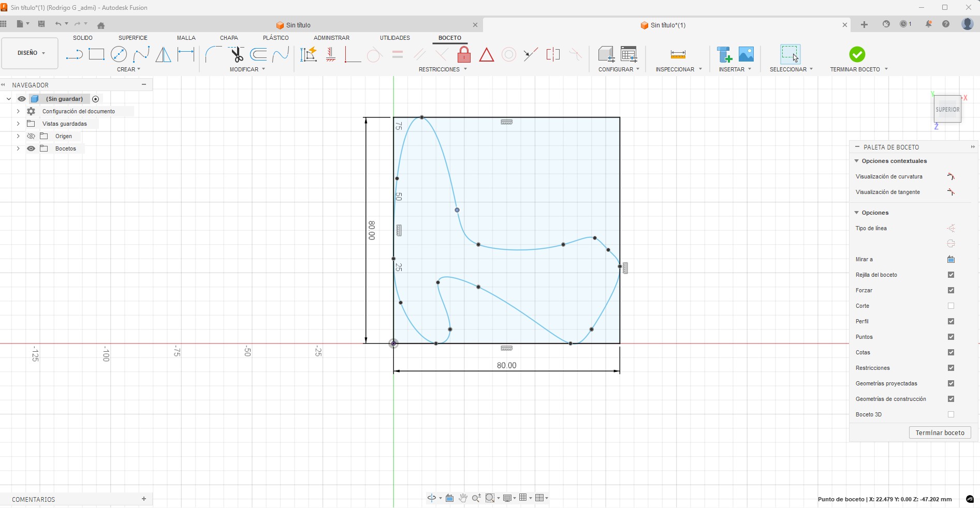The image size is (980, 508).
Task: Open the RESTRICCIONES dropdown menu
Action: pos(443,69)
